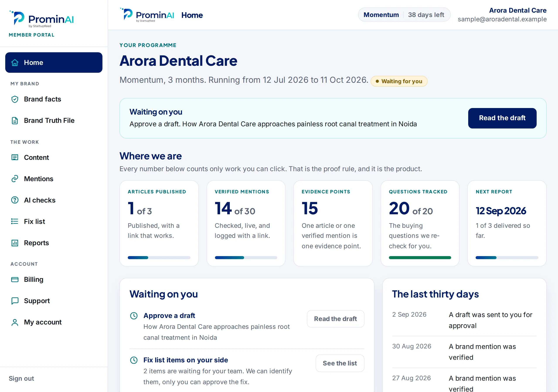Click The last thirty days heading
The width and height of the screenshot is (558, 392).
[x=435, y=294]
